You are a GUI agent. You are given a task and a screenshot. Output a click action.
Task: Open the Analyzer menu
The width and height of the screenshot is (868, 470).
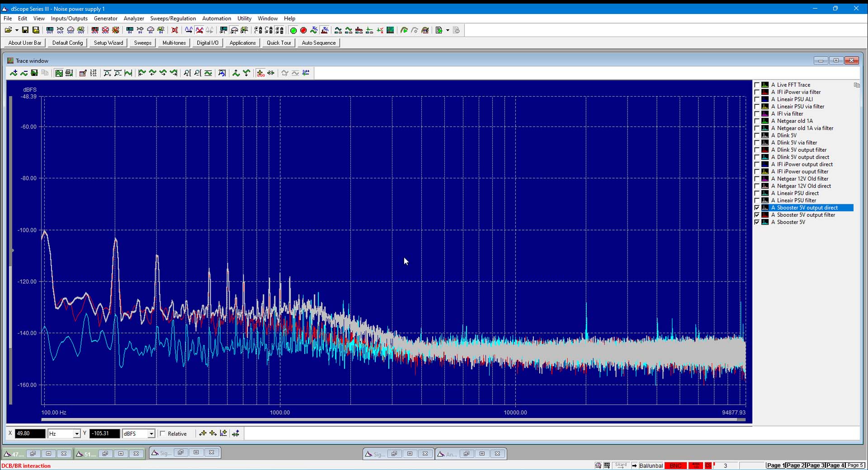point(134,19)
